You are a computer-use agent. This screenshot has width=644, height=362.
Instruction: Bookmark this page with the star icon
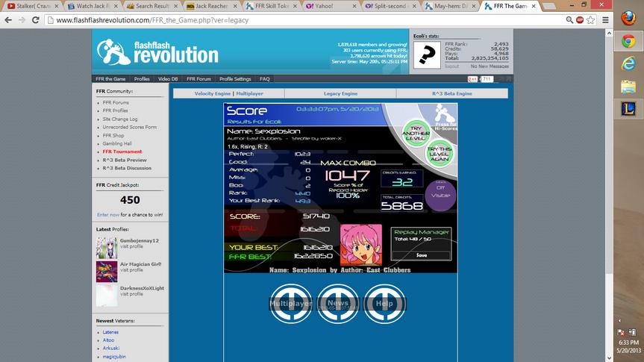click(590, 19)
